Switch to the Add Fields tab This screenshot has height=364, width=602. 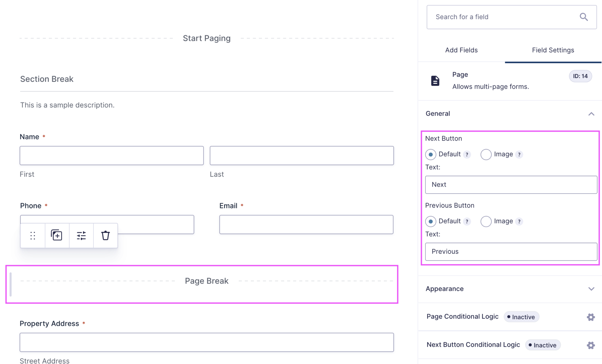coord(461,50)
